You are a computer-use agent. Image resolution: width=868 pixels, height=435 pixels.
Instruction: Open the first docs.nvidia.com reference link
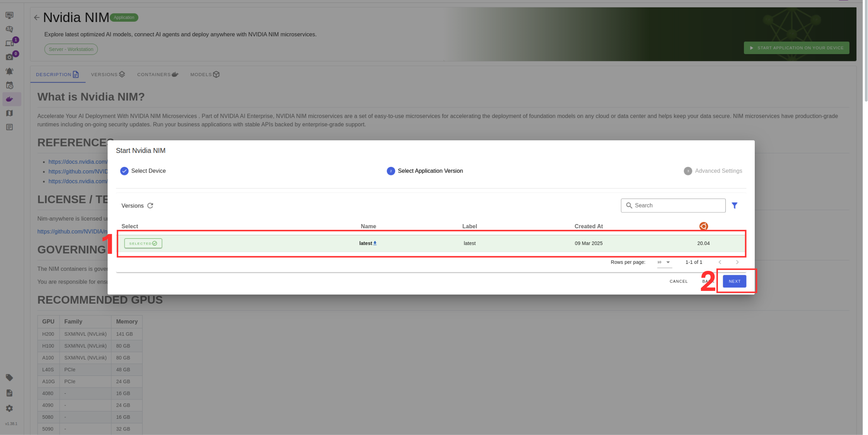click(78, 161)
